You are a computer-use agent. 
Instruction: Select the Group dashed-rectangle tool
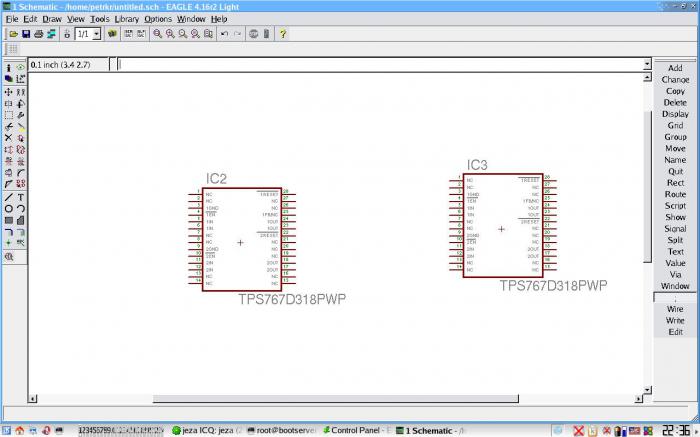point(8,115)
